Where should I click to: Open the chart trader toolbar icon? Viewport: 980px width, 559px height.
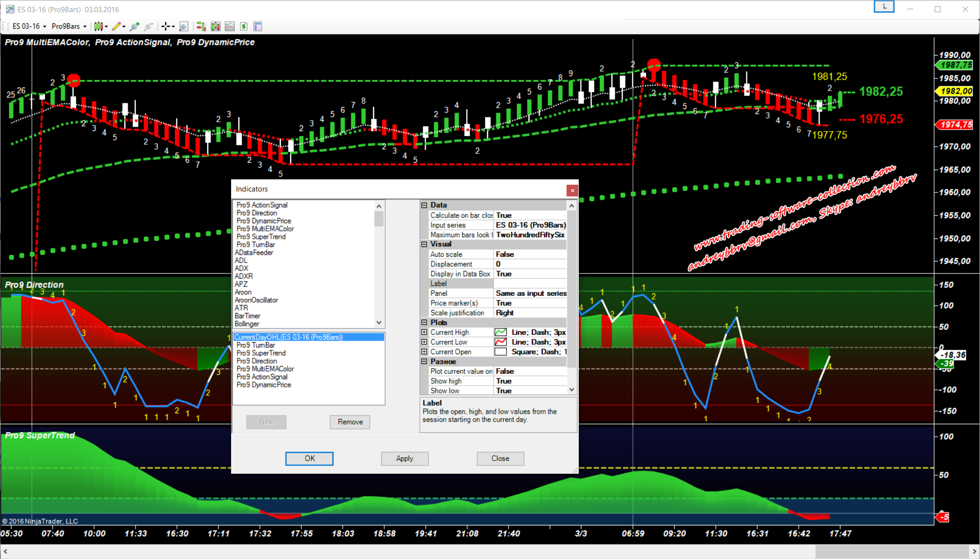click(x=201, y=26)
